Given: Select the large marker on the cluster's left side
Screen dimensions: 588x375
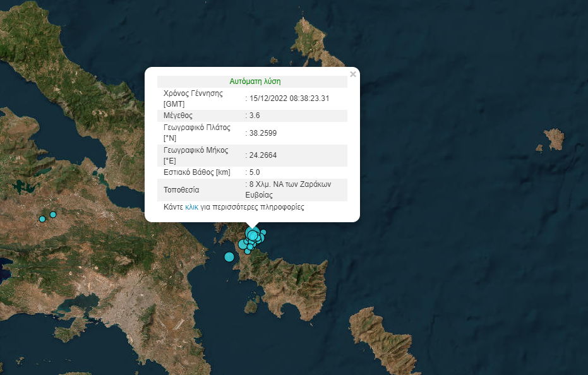Looking at the screenshot, I should click(x=243, y=244).
